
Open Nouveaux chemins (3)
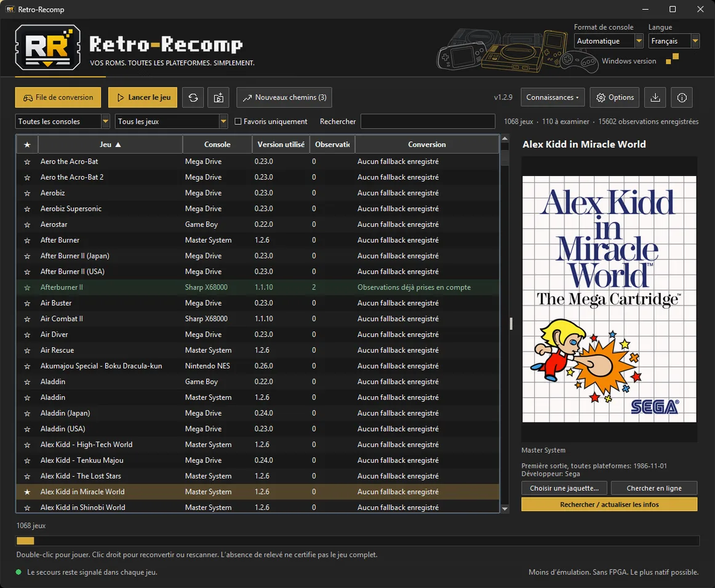[284, 98]
